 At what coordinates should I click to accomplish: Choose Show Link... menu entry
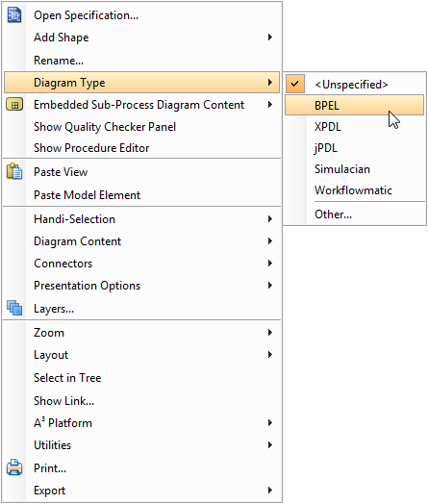click(x=142, y=400)
